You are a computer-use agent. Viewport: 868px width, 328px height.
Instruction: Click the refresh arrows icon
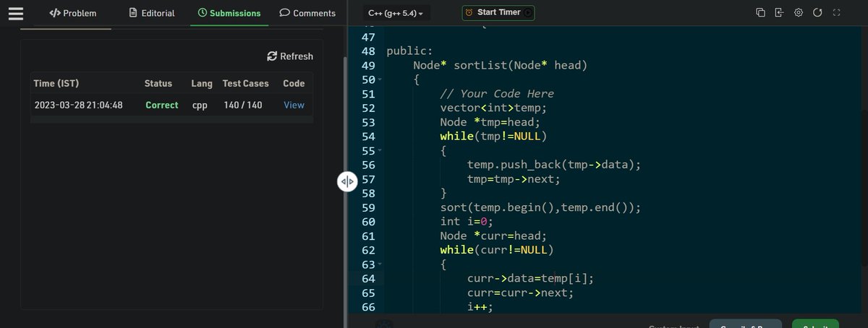(272, 56)
